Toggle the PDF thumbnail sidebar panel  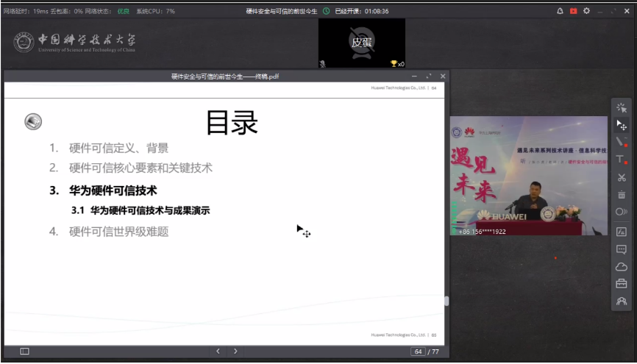point(24,351)
